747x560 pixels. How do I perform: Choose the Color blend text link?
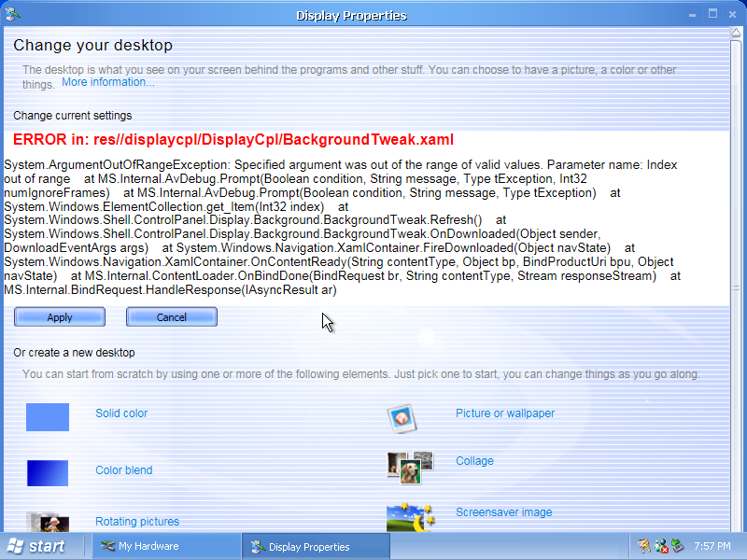[123, 470]
